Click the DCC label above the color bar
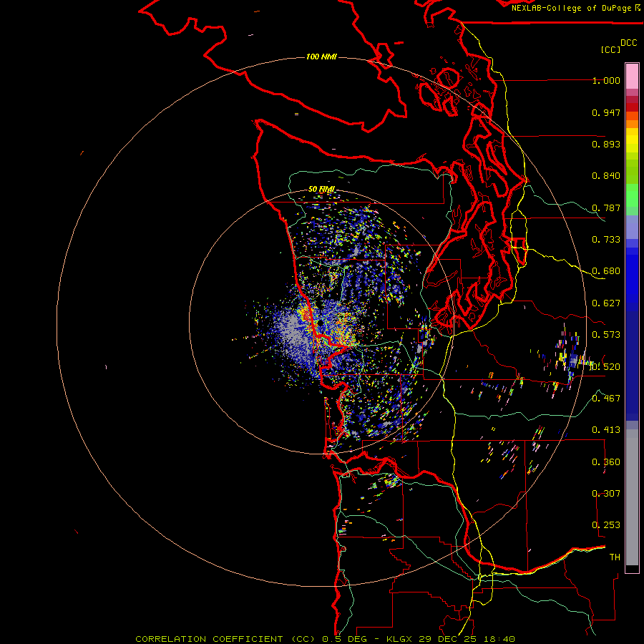This screenshot has width=644, height=644. (628, 43)
